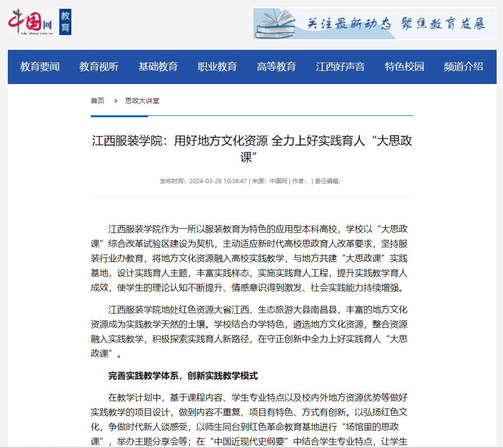Open the 教育要闻 navigation tab
The width and height of the screenshot is (503, 448).
pos(40,67)
